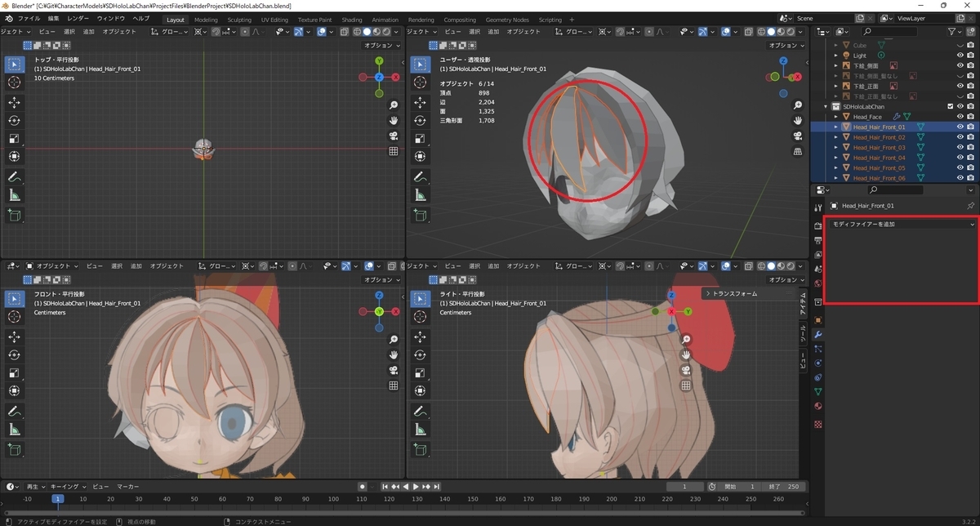Screen dimensions: 980x526
Task: Pin the Head_Hair_Front_01 properties context
Action: tap(970, 206)
